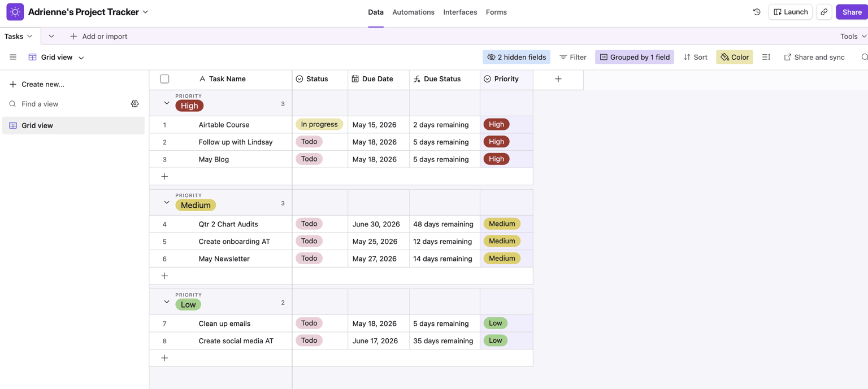The height and width of the screenshot is (389, 868).
Task: Click the red High group header tag
Action: tap(189, 106)
